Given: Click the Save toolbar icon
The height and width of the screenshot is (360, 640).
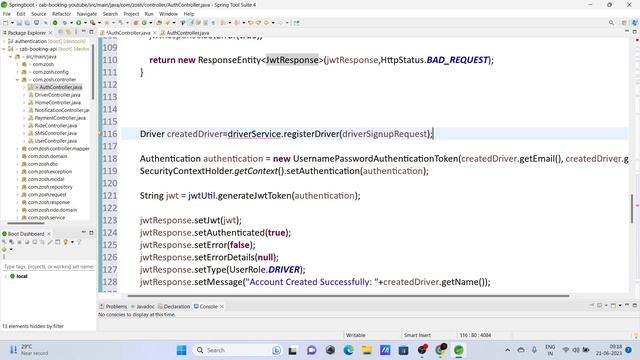Looking at the screenshot, I should click(19, 23).
